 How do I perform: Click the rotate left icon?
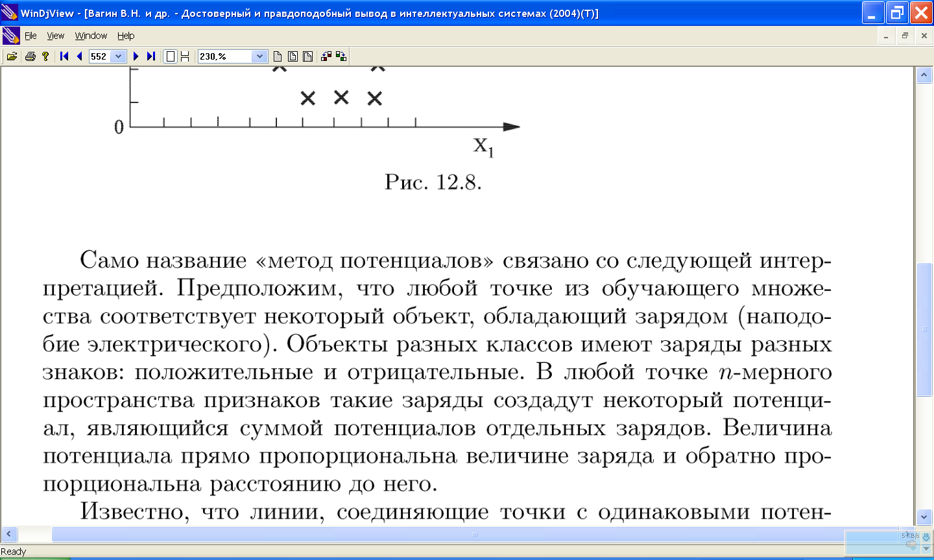(326, 56)
